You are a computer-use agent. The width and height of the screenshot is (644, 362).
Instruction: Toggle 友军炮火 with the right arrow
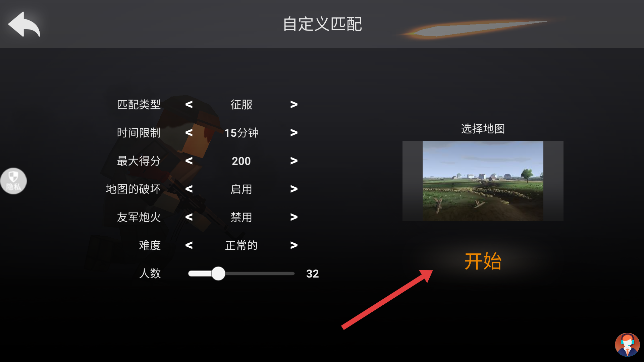pos(294,217)
